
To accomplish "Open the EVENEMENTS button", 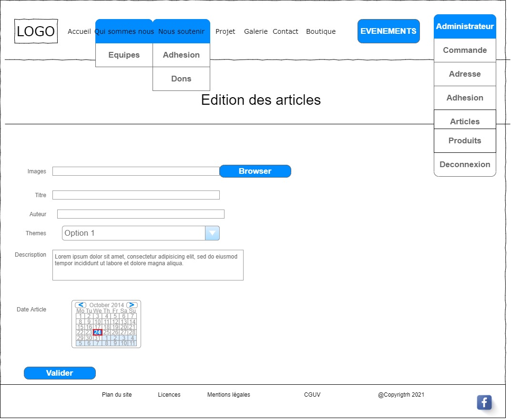I will click(388, 31).
